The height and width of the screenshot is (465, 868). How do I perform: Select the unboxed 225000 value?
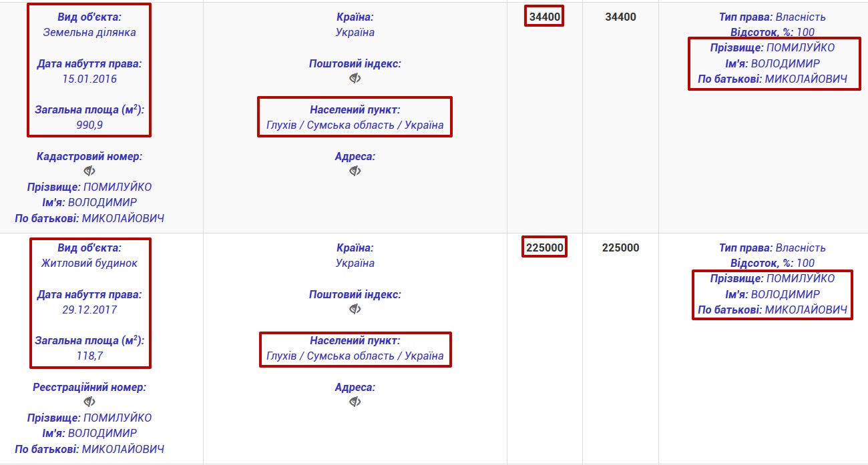(x=620, y=248)
